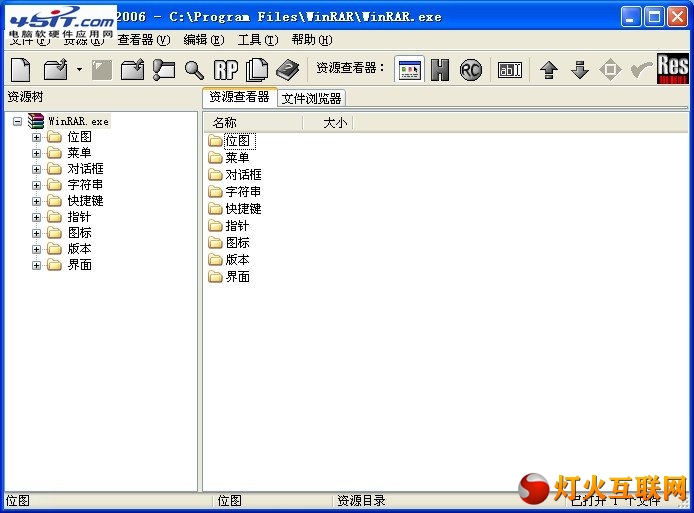Select the RC script viewer icon
Image resolution: width=694 pixels, height=513 pixels.
pos(470,69)
